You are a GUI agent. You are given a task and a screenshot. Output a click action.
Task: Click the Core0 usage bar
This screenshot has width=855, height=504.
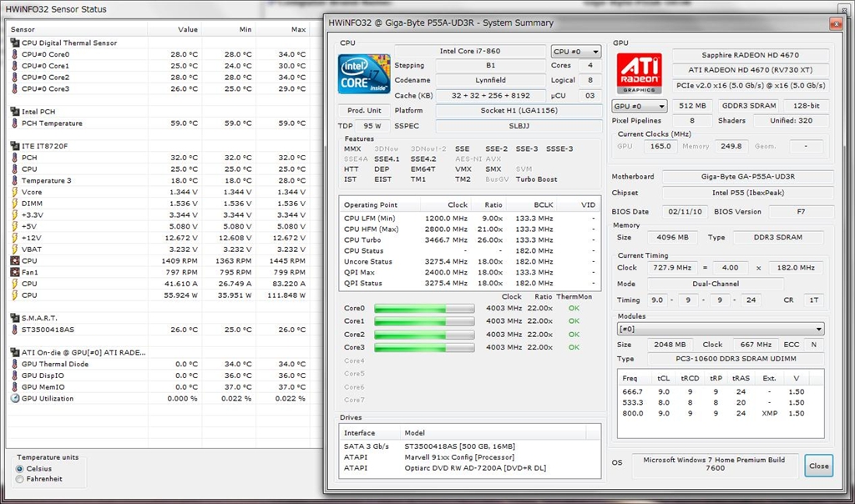pyautogui.click(x=424, y=309)
